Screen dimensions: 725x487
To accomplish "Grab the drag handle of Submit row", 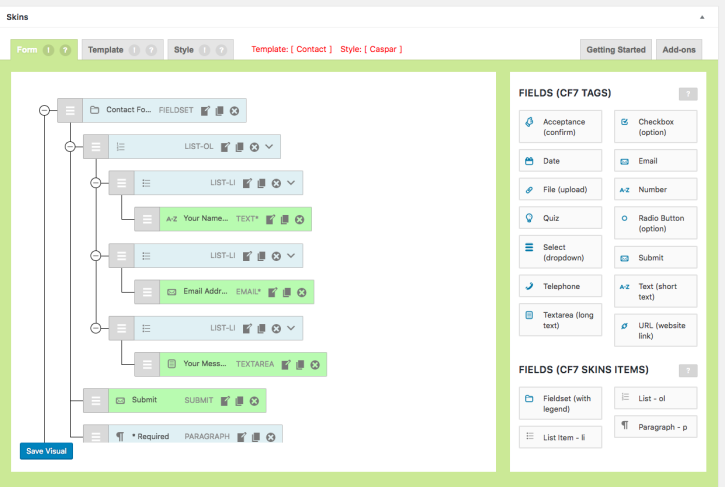I will [95, 401].
